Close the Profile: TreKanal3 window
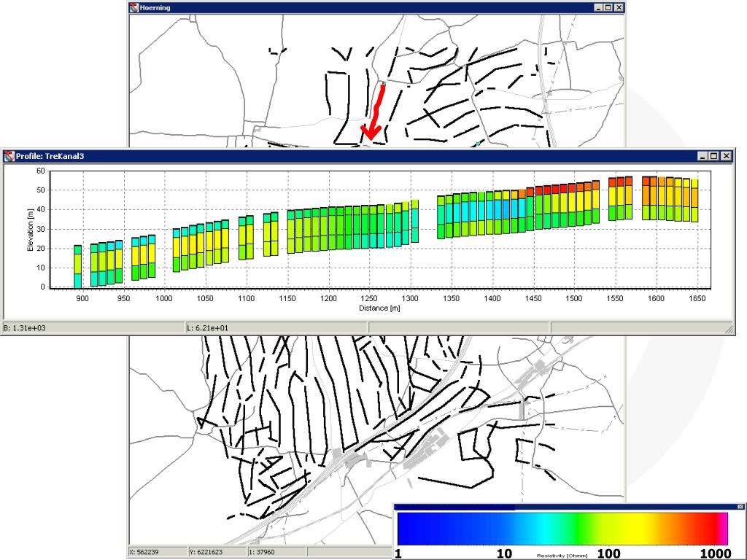This screenshot has width=747, height=560. tap(726, 156)
